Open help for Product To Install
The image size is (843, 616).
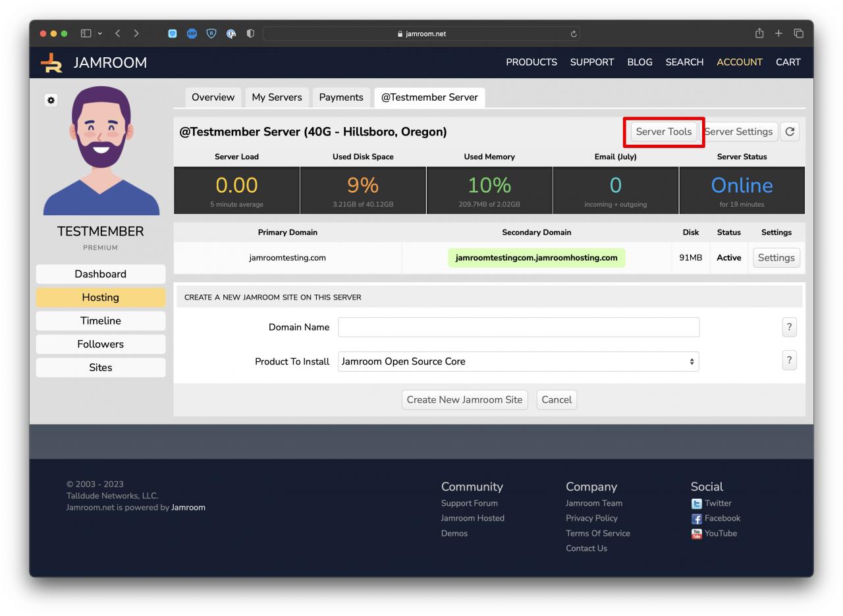(789, 361)
